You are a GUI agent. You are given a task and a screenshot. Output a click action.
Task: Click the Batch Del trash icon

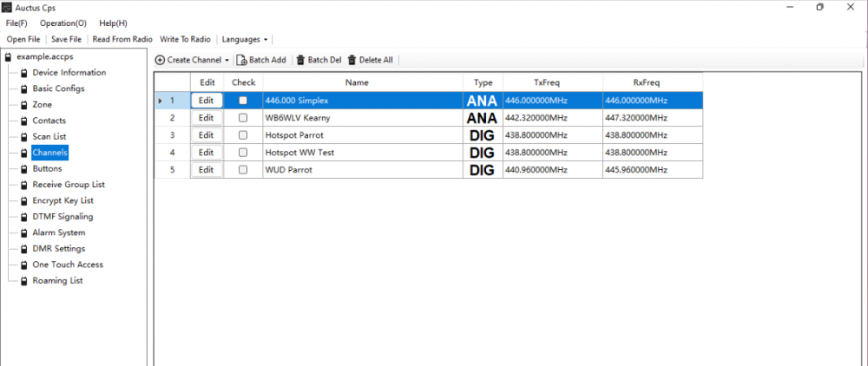pyautogui.click(x=300, y=60)
